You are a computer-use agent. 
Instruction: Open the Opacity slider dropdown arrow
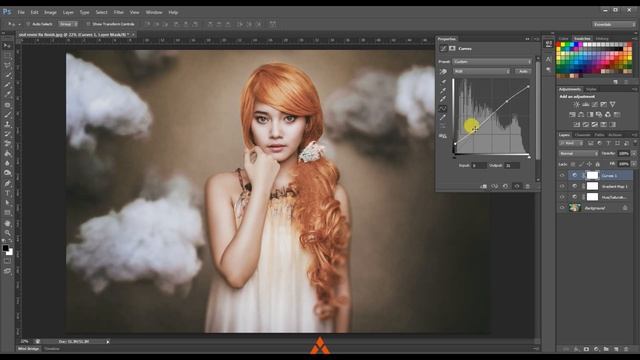[634, 153]
